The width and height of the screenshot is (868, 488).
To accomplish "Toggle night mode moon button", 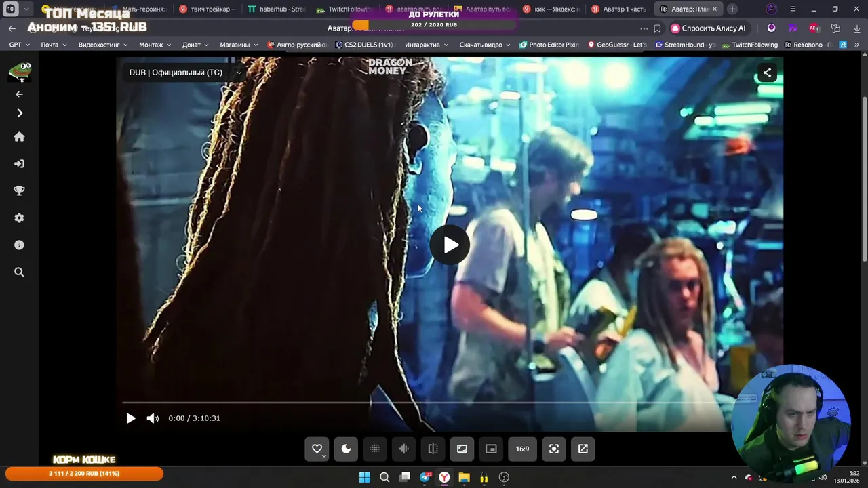I will [x=346, y=449].
